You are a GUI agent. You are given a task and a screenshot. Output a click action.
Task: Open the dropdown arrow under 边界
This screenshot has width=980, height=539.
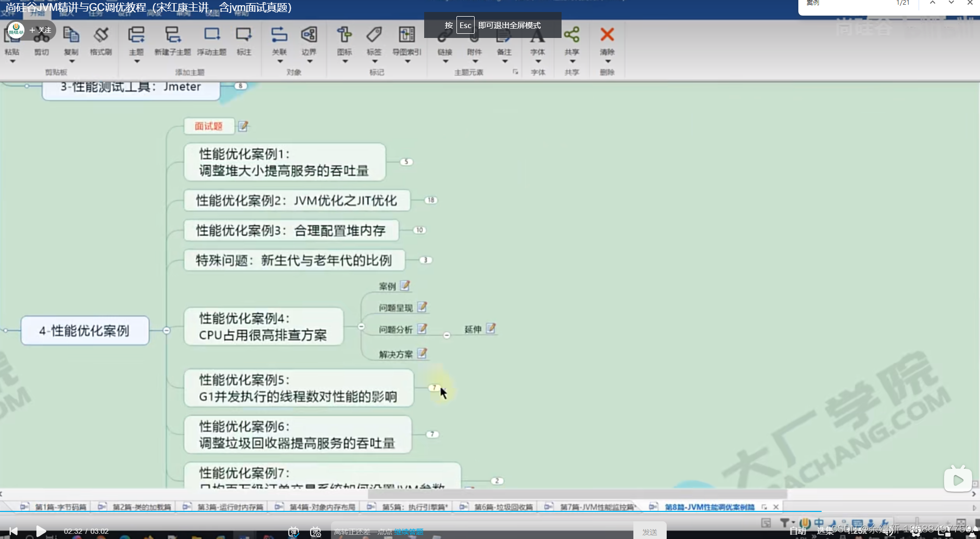tap(310, 61)
